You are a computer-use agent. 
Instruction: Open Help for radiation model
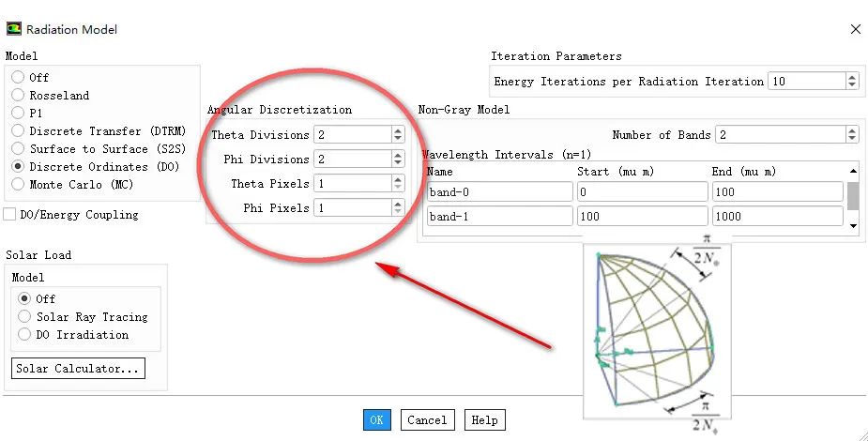(484, 420)
